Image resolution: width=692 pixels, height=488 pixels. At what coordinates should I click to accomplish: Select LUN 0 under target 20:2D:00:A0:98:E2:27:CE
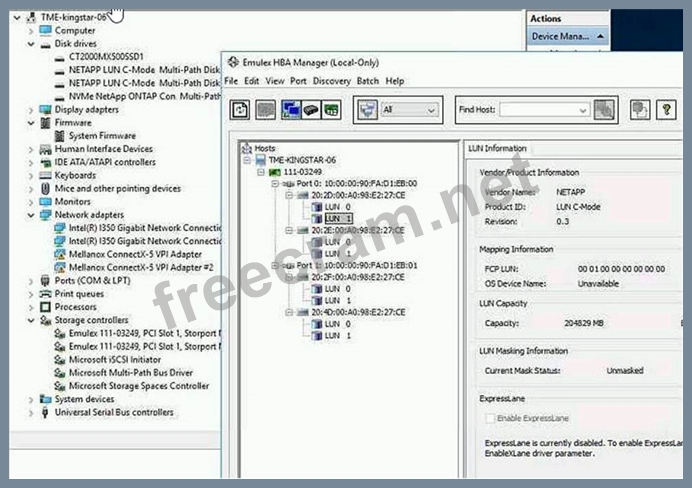338,207
